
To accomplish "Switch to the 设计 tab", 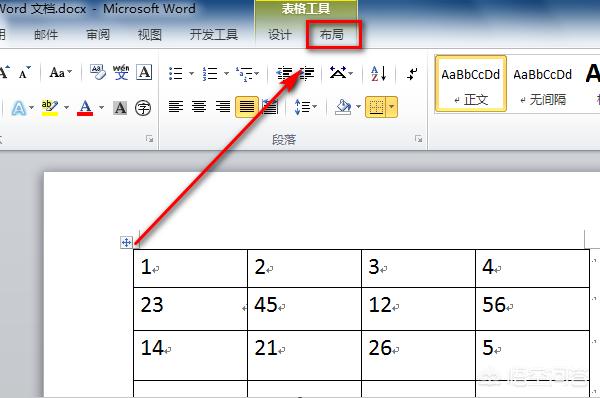I will click(x=279, y=35).
